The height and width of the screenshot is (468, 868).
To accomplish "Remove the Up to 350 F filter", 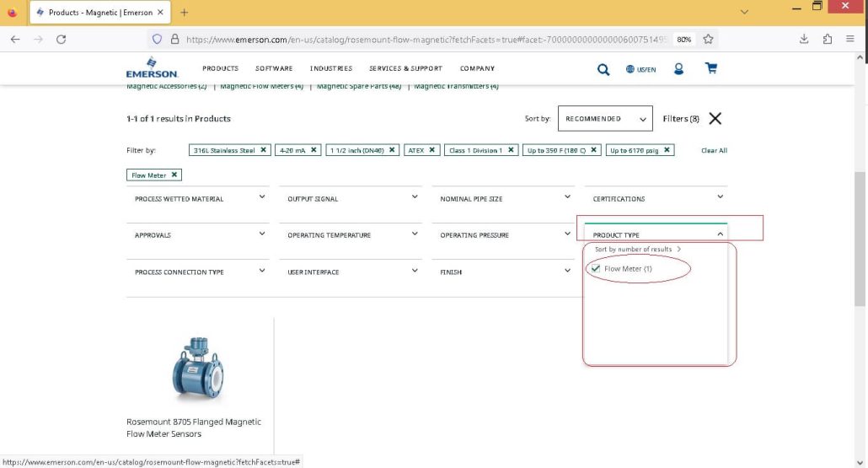I will click(593, 150).
